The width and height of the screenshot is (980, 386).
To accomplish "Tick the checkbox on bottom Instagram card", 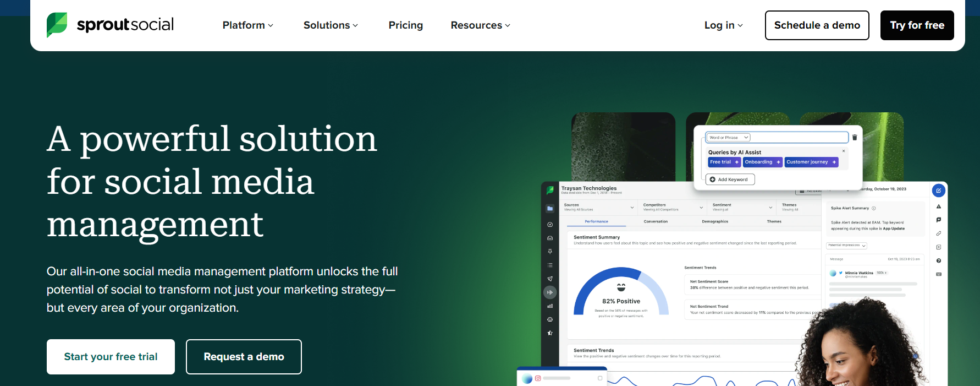I will [599, 378].
